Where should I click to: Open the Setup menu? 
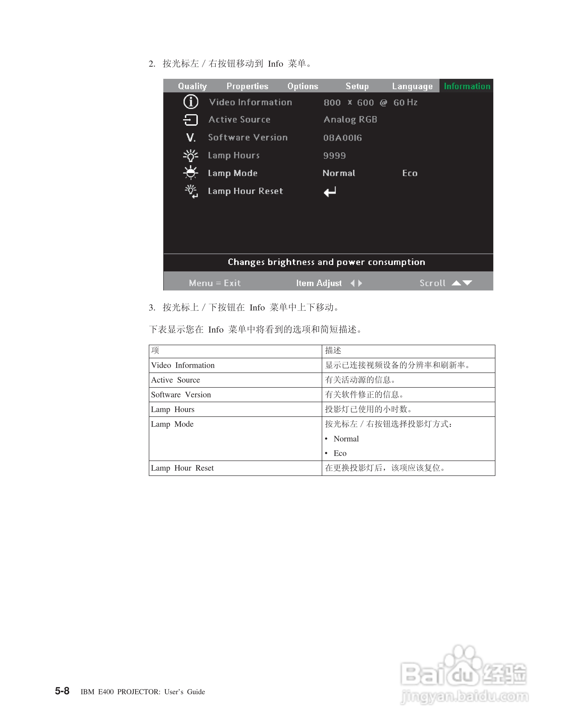(356, 86)
